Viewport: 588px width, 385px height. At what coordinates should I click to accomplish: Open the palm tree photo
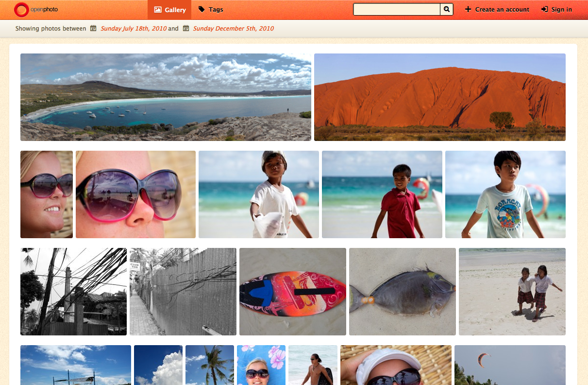point(210,365)
